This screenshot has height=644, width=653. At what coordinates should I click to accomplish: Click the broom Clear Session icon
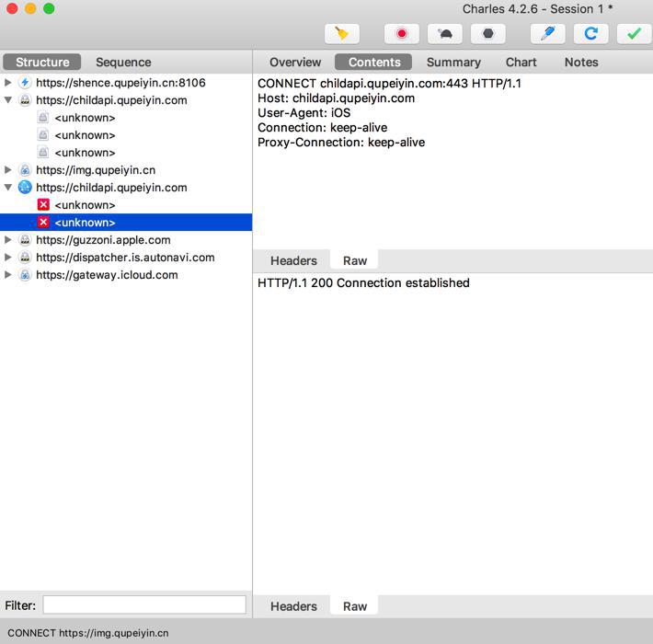point(342,34)
